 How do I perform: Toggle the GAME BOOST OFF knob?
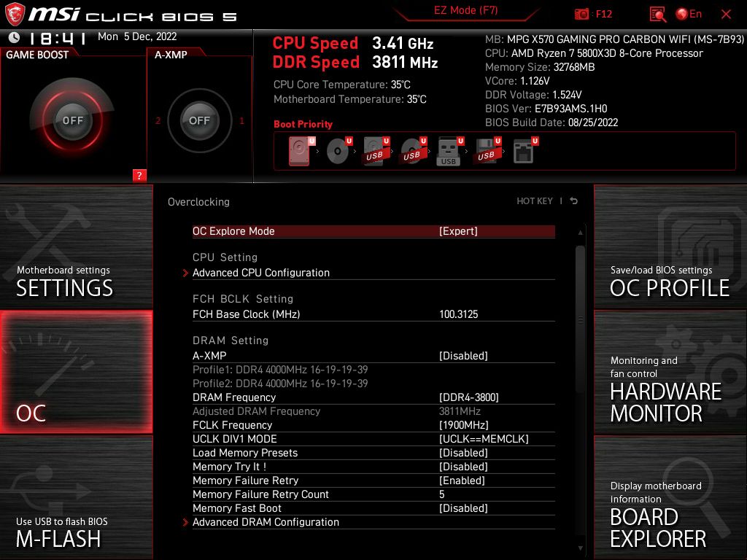72,120
